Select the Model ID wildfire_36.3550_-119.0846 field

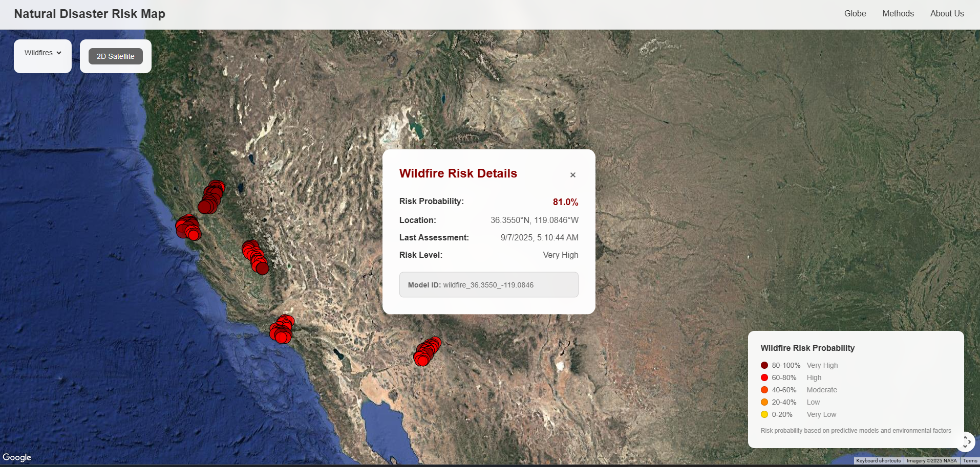pyautogui.click(x=489, y=285)
